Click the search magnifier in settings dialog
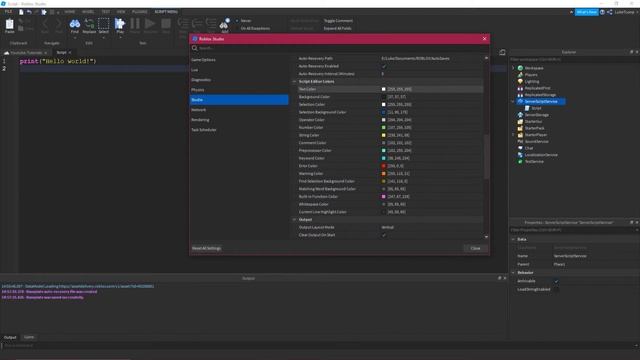 [195, 48]
